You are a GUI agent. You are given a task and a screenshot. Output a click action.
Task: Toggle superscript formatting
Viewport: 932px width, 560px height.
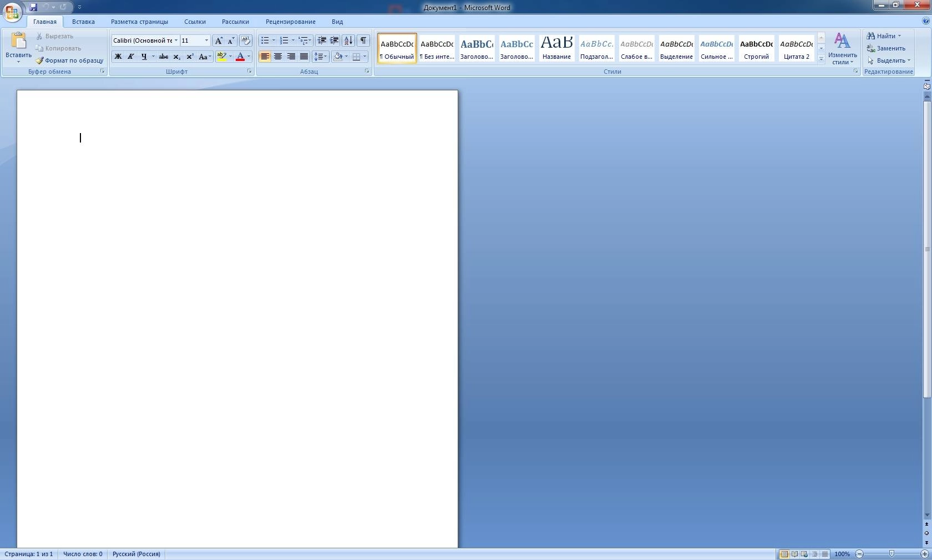point(190,57)
